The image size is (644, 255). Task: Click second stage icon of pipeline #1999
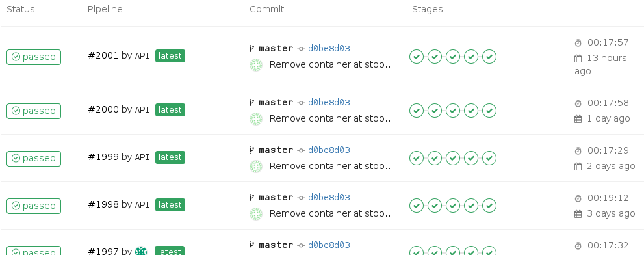click(x=435, y=158)
